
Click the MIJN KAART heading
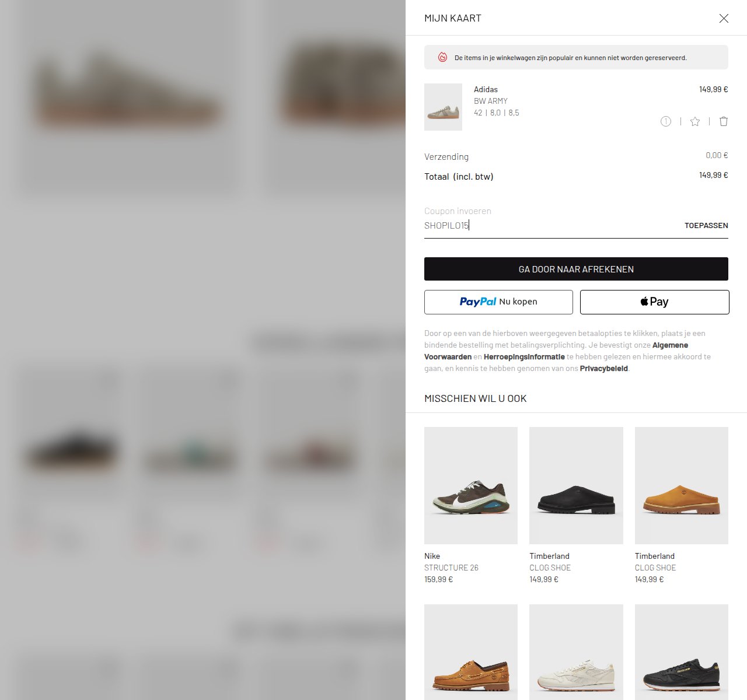coord(453,18)
